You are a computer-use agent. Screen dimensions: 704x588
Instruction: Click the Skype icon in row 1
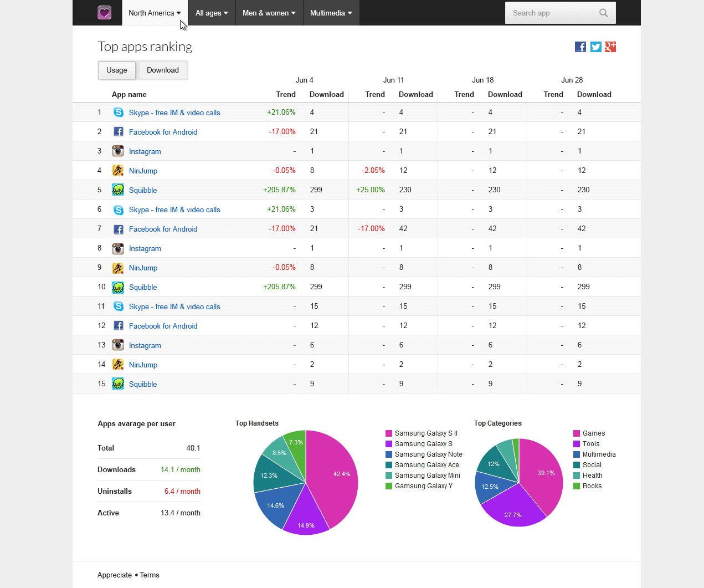coord(119,113)
